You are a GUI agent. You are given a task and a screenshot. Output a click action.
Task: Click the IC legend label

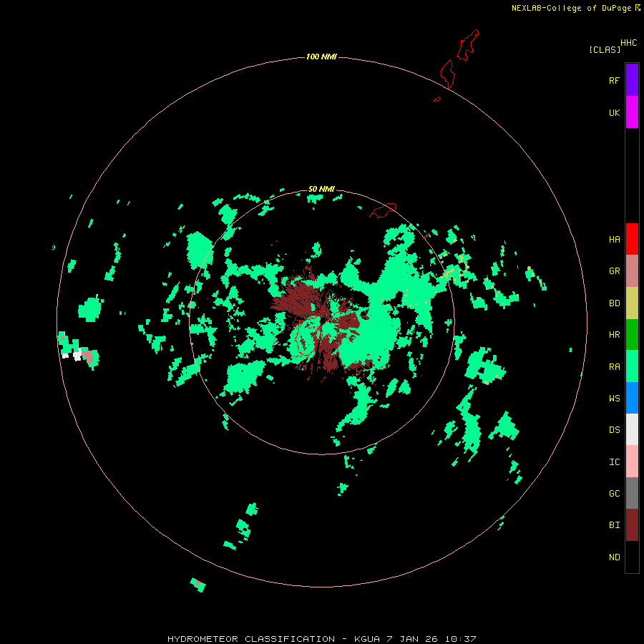pos(614,462)
